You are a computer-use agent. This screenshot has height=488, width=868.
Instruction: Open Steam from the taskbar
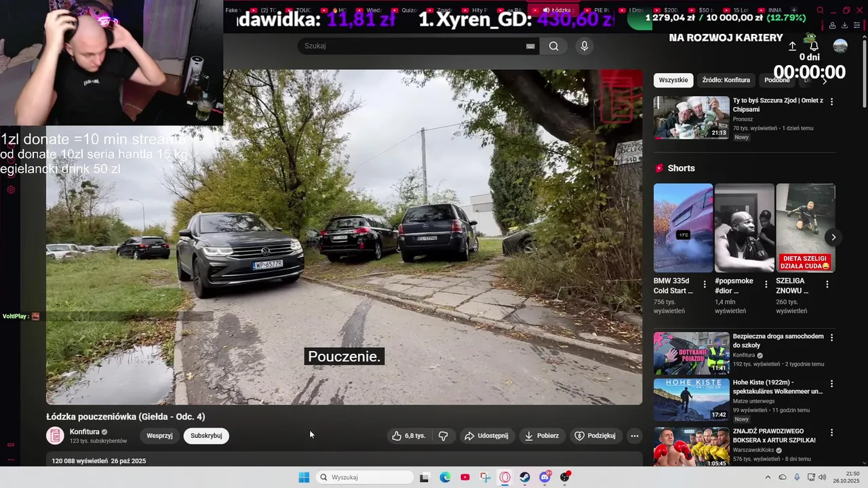point(525,477)
